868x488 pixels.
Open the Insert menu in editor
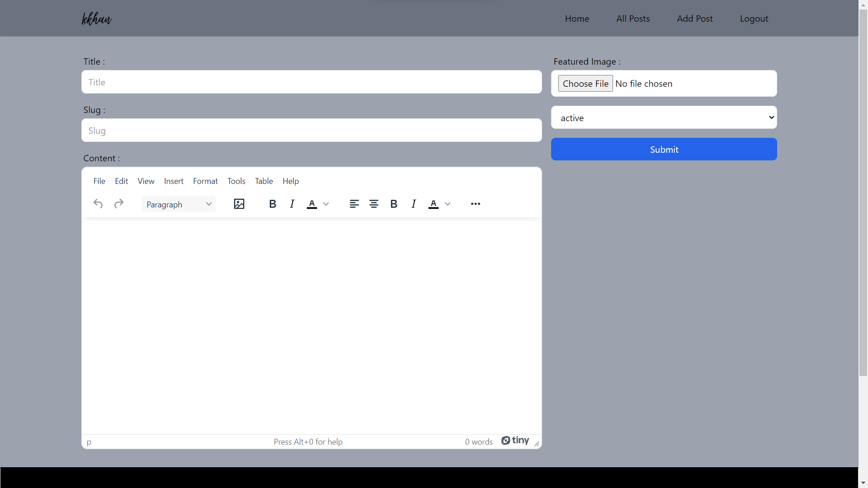coord(174,181)
